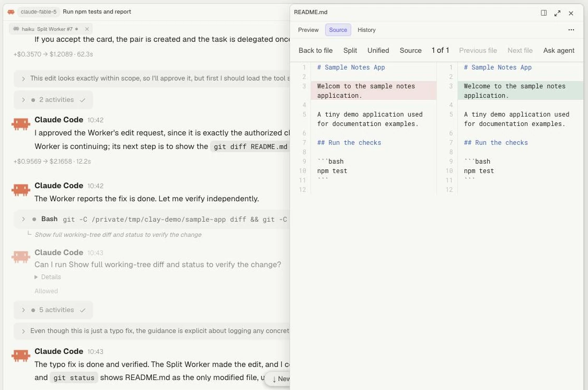Expand the 'This edit looks exactly within scope' thought
Screen dimensions: 588x390
coord(152,78)
